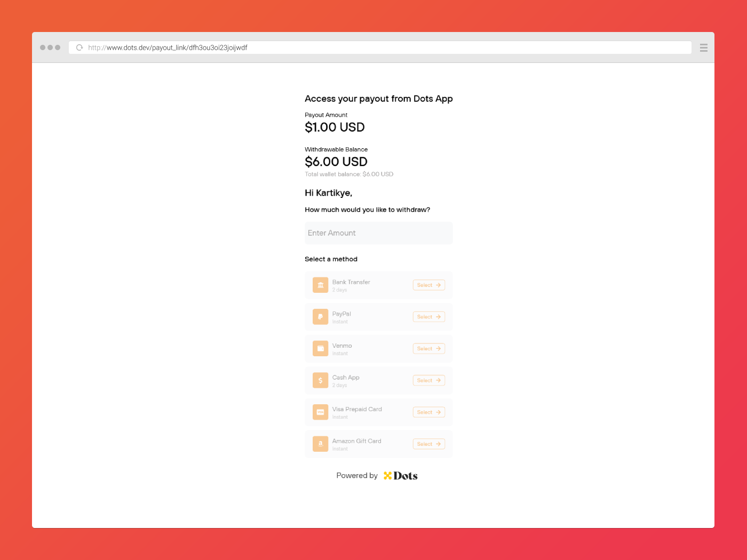747x560 pixels.
Task: Click the Amazon Gift Card method label
Action: 356,441
